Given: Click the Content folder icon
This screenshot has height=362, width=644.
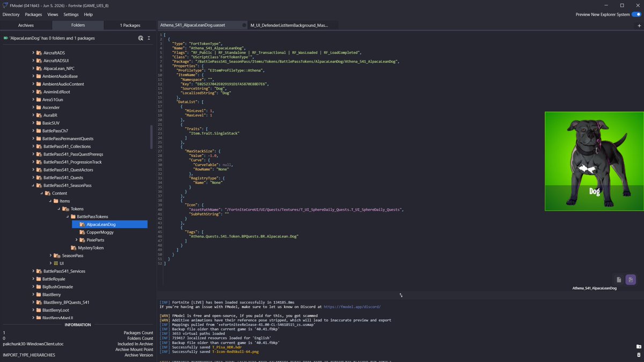Looking at the screenshot, I should (47, 193).
